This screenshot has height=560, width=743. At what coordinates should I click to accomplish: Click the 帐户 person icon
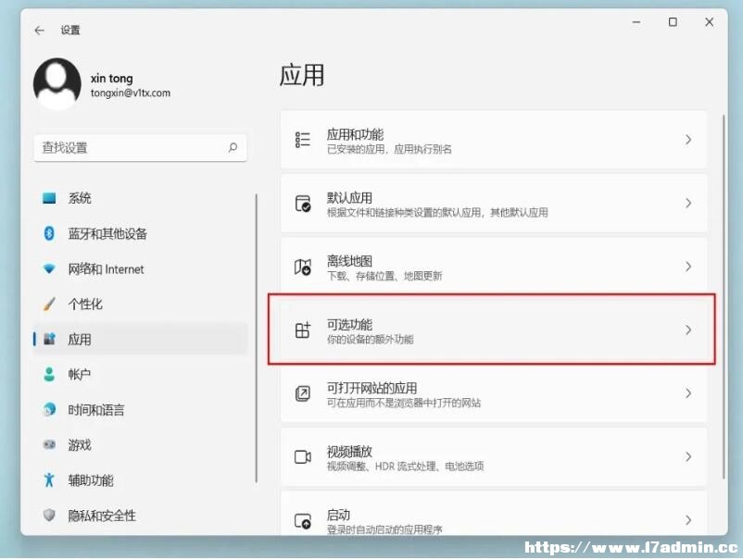pos(49,375)
